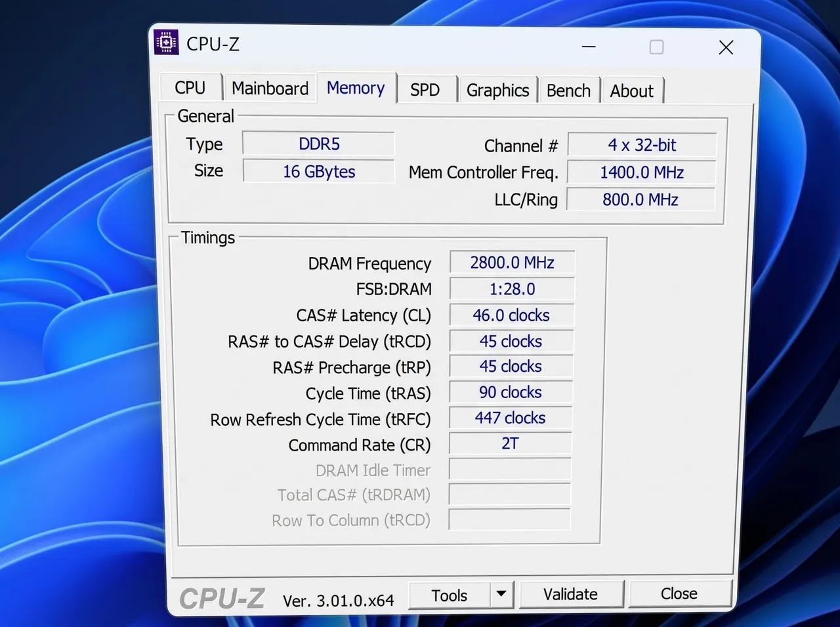Screen dimensions: 840x627
Task: Select the 2T Command Rate value
Action: [x=510, y=443]
